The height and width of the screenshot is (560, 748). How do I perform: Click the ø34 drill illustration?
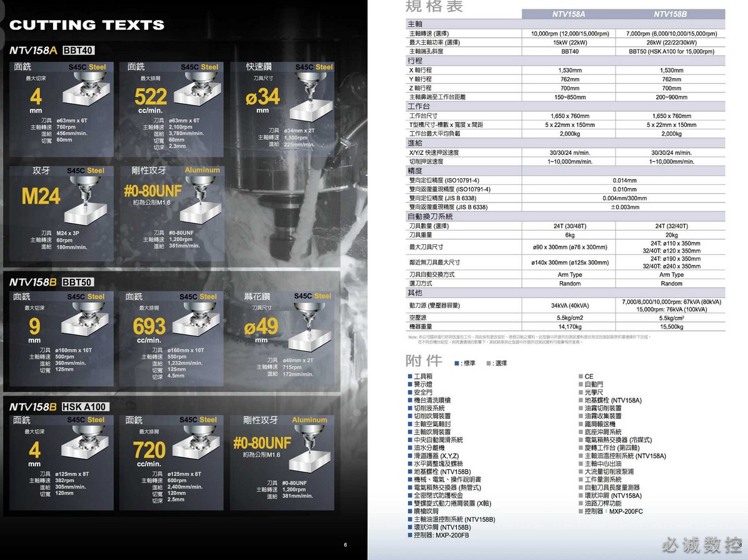311,97
